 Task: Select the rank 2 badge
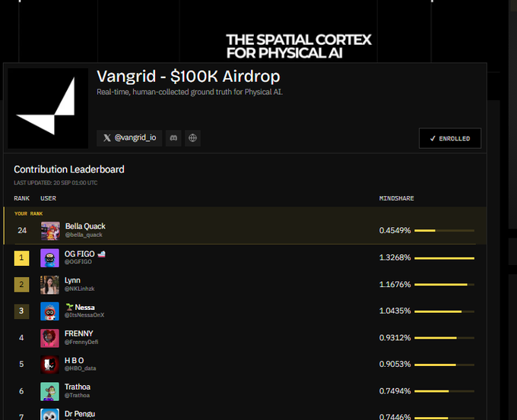21,285
